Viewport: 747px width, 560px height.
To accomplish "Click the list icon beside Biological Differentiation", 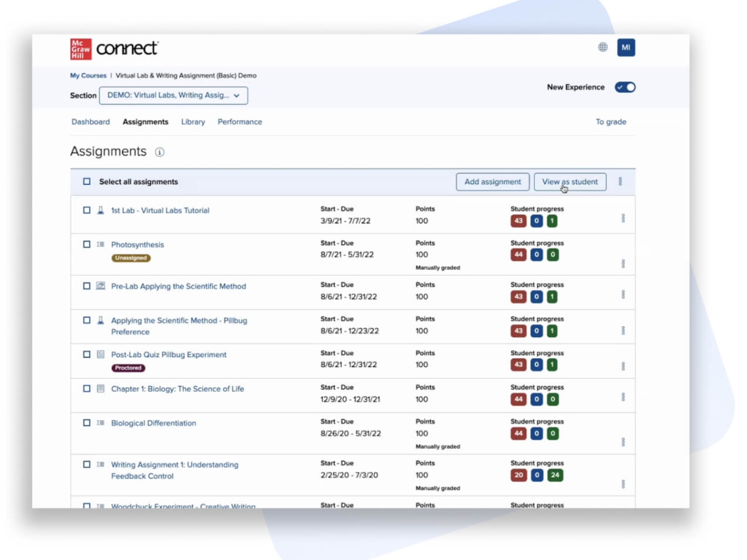I will (x=101, y=423).
